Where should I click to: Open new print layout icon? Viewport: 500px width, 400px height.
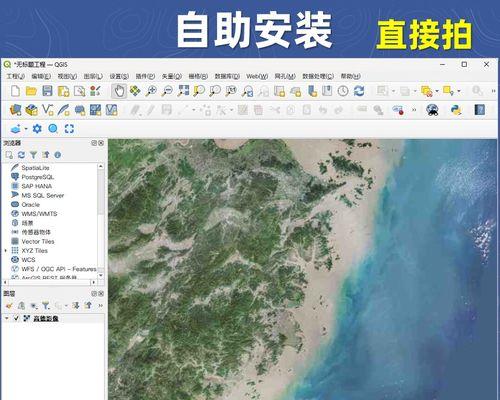click(x=63, y=91)
